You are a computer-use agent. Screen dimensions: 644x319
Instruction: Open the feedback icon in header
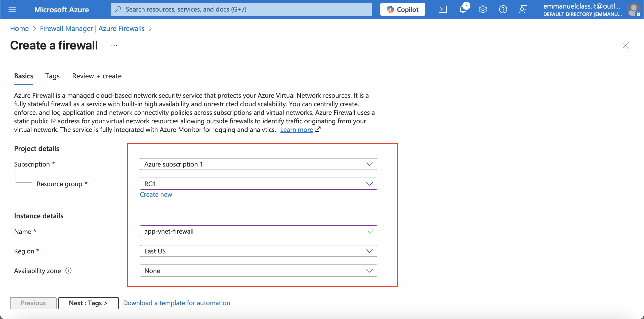[523, 10]
